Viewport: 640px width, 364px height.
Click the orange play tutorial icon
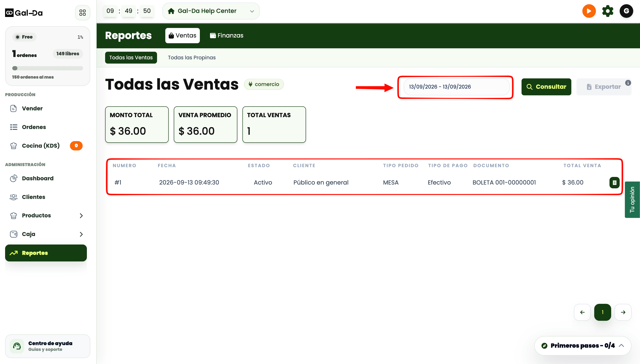click(x=589, y=11)
